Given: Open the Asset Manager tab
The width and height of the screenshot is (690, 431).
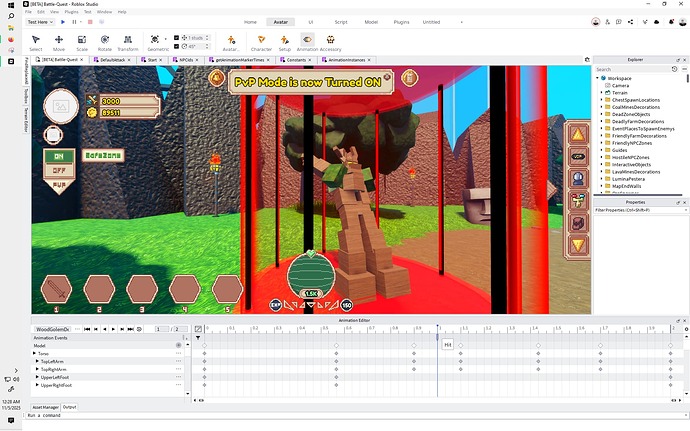Looking at the screenshot, I should pyautogui.click(x=46, y=407).
